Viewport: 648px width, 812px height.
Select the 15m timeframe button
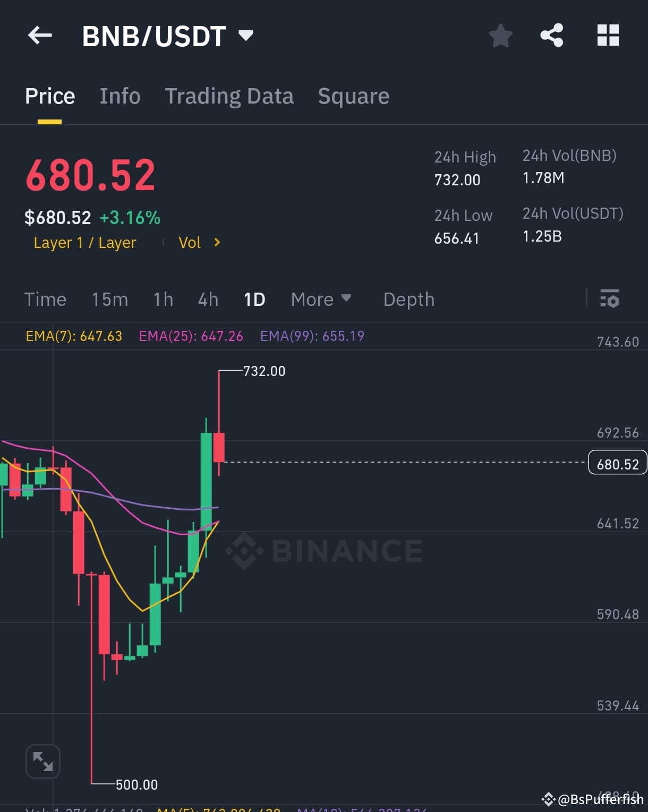pos(109,299)
